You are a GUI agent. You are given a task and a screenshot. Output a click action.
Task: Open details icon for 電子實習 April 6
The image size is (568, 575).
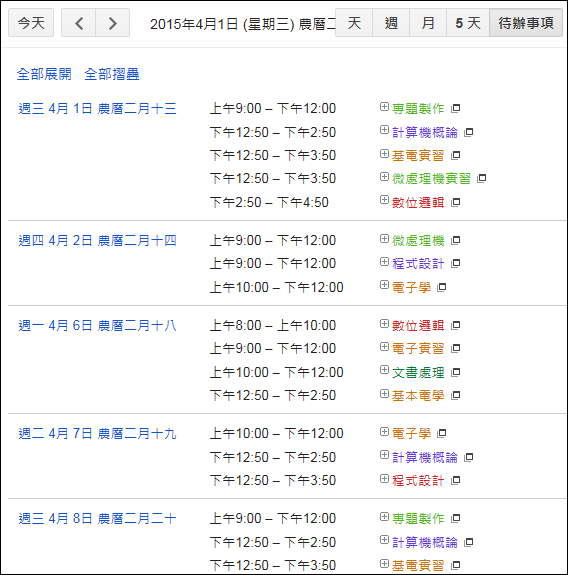click(x=455, y=348)
